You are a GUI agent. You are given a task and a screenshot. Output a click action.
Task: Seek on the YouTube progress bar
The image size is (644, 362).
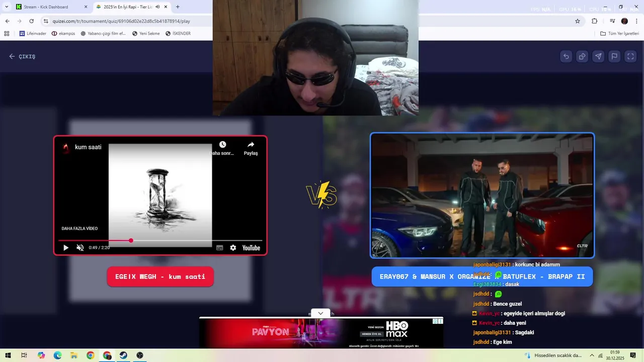160,240
